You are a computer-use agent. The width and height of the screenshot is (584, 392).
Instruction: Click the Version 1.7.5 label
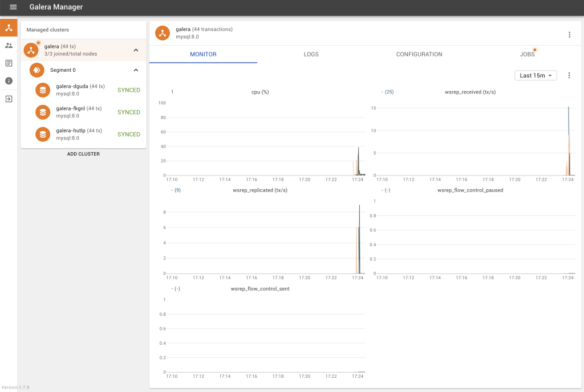(x=15, y=387)
